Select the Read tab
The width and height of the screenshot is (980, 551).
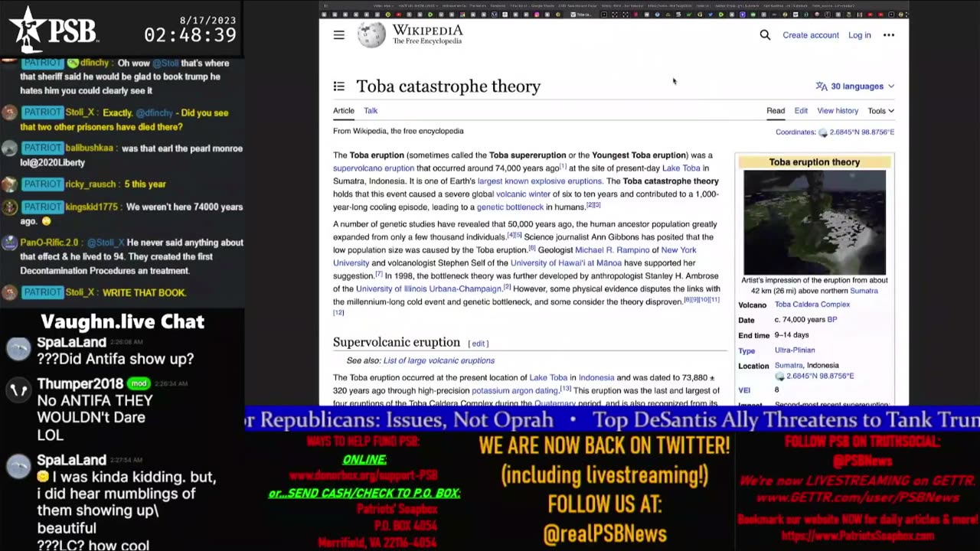point(776,111)
